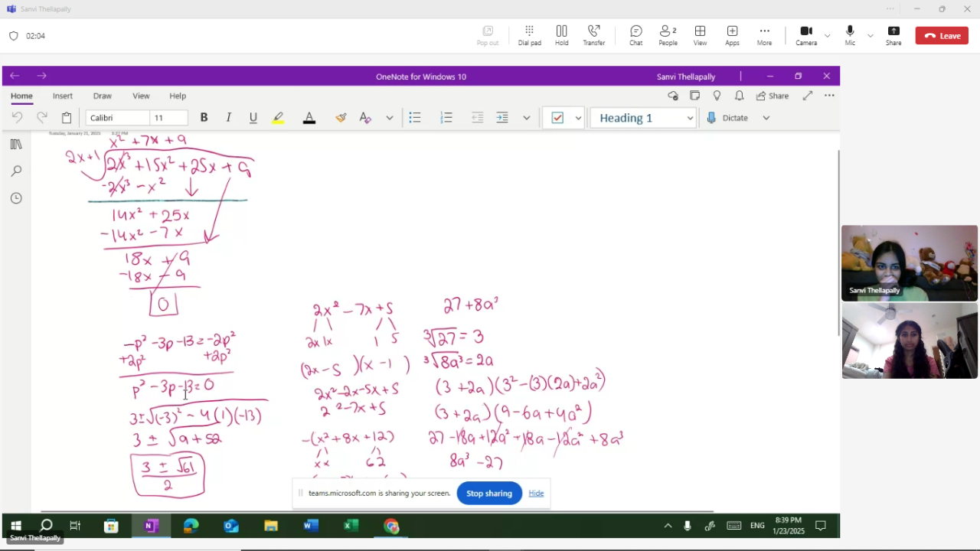
Task: Leave the Teams call
Action: tap(942, 36)
